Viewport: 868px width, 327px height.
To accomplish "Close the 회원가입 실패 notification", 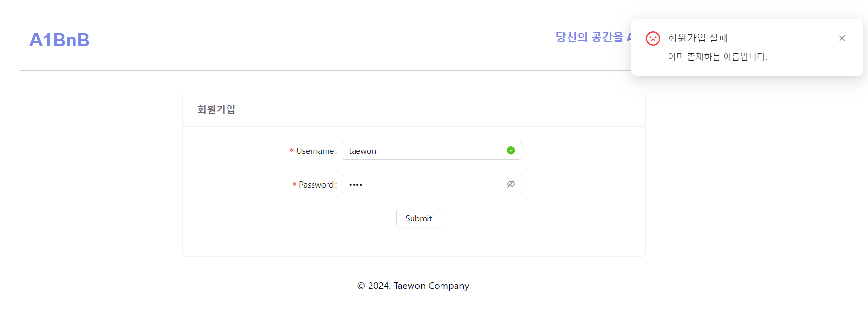I will tap(842, 38).
